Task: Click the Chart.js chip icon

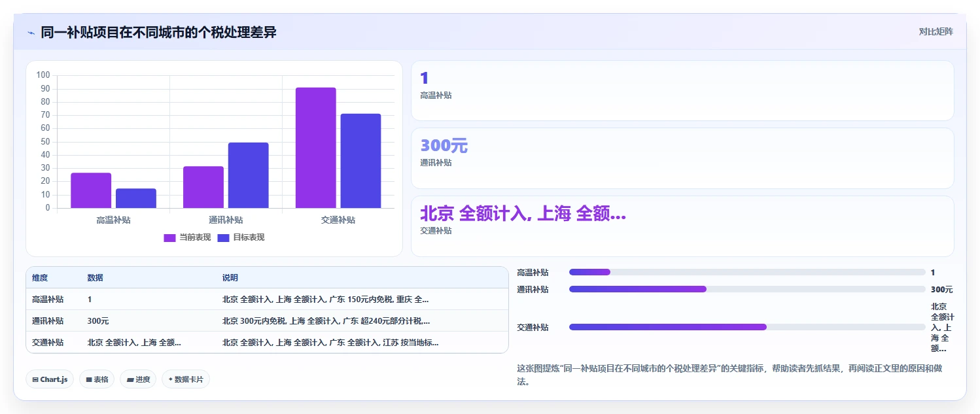Action: click(35, 379)
